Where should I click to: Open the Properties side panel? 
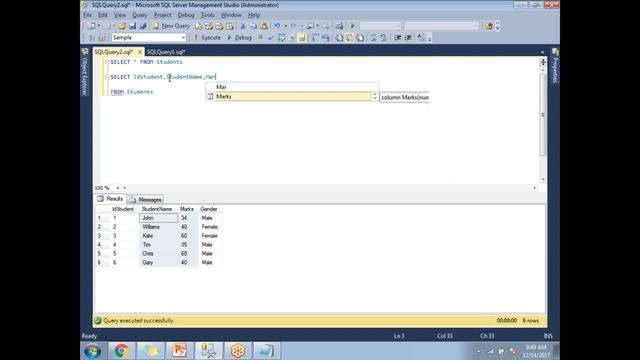(555, 66)
